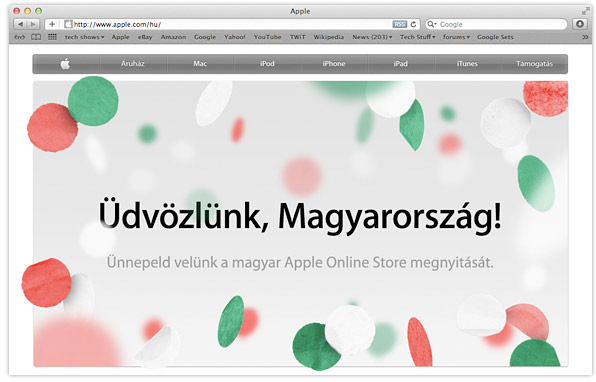This screenshot has height=382, width=596.
Task: Open the Wikipedia bookmark
Action: tap(329, 37)
